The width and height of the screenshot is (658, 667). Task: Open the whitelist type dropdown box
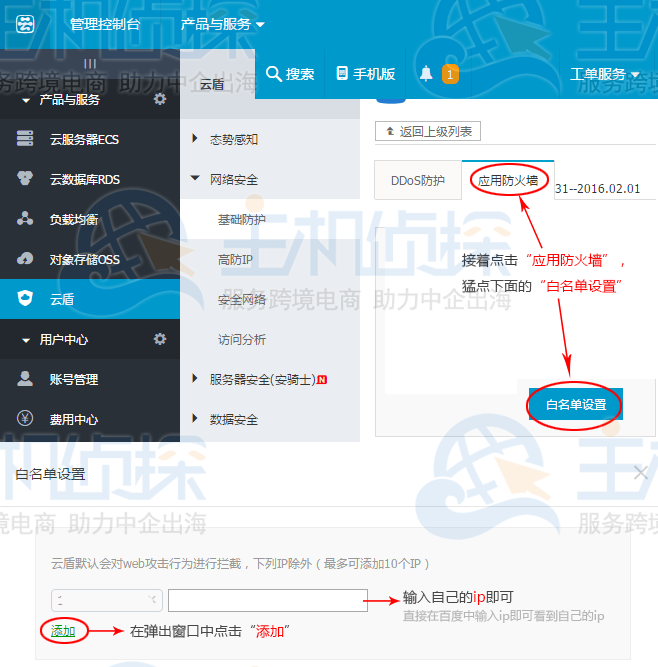pos(107,600)
